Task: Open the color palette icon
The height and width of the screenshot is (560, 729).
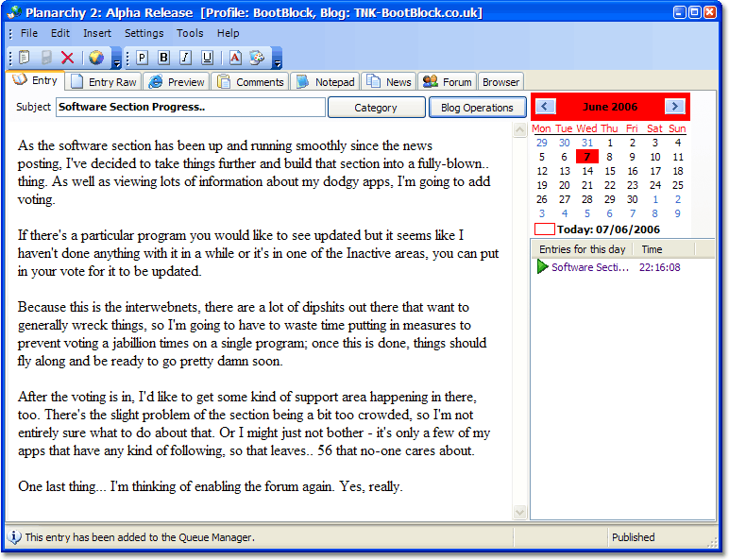Action: [257, 58]
